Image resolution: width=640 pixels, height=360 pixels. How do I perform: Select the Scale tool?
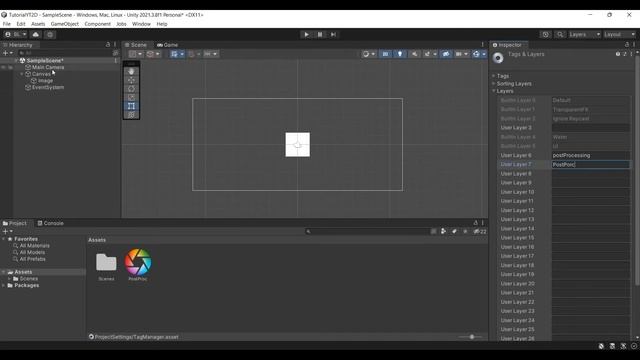pos(131,98)
